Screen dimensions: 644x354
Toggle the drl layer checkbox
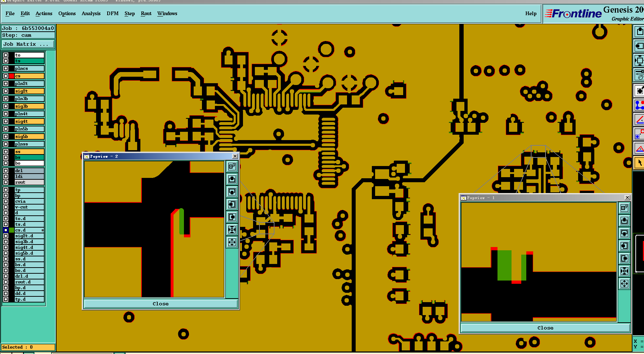(x=6, y=171)
